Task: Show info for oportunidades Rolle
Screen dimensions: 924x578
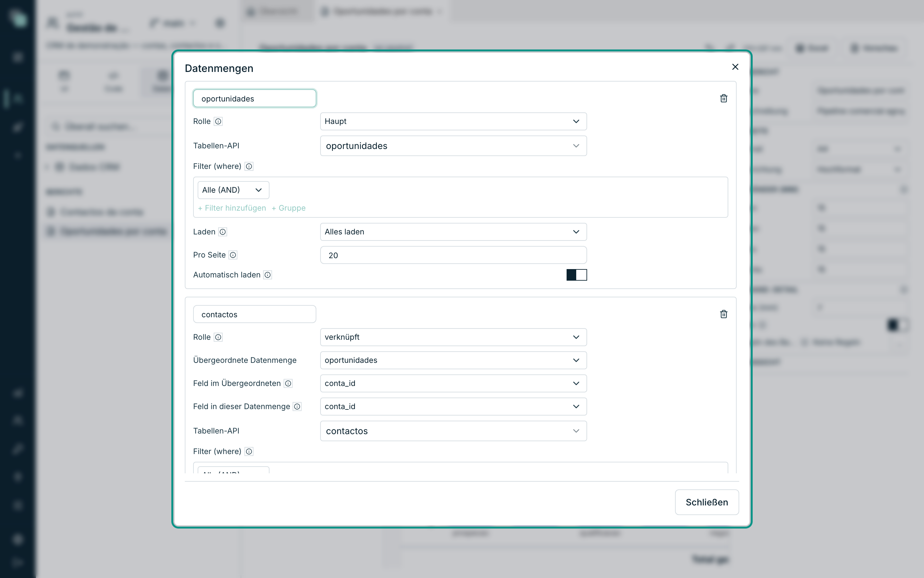Action: tap(218, 121)
